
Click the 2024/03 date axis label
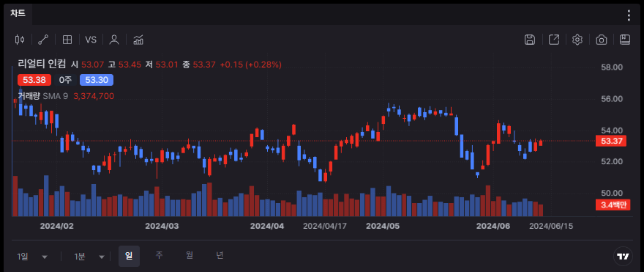tap(162, 226)
